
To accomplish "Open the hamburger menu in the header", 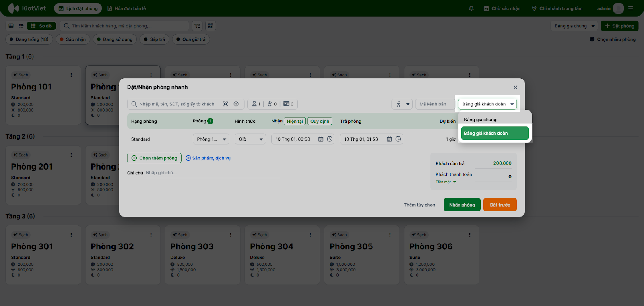I will [x=631, y=8].
